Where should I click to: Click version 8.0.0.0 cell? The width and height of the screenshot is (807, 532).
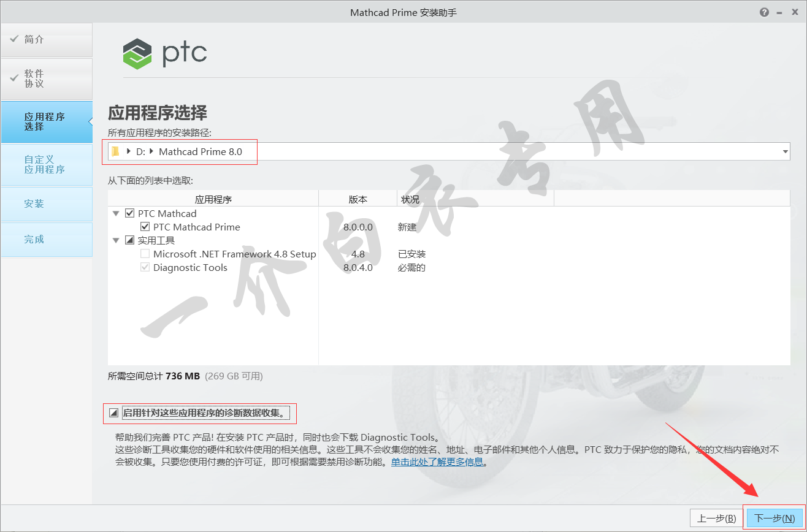pos(358,227)
